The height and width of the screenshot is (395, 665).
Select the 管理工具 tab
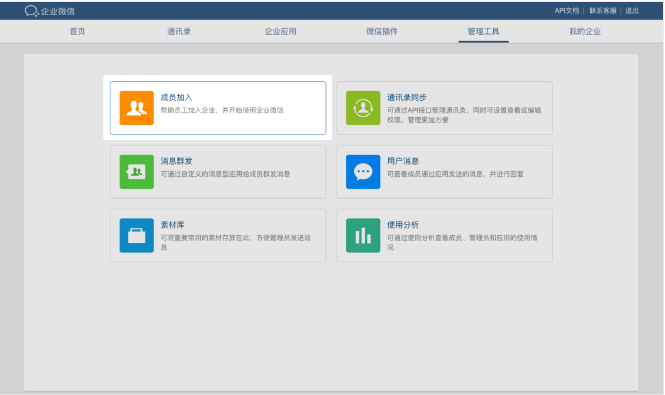[x=483, y=31]
